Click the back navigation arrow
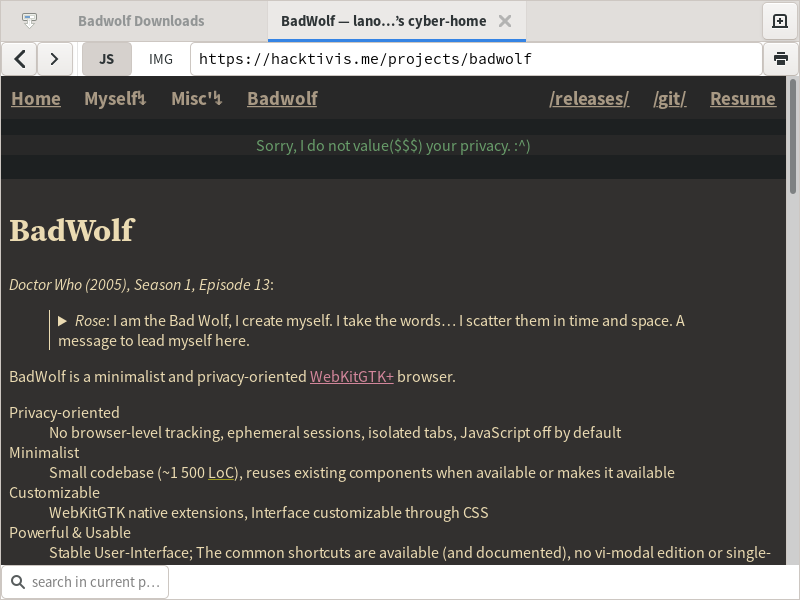 pyautogui.click(x=19, y=59)
